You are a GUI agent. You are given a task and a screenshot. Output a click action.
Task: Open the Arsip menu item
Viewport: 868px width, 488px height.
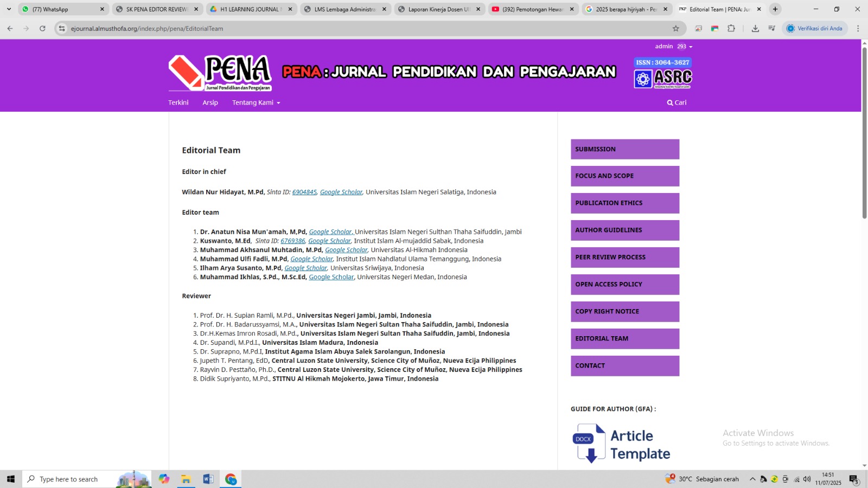210,102
